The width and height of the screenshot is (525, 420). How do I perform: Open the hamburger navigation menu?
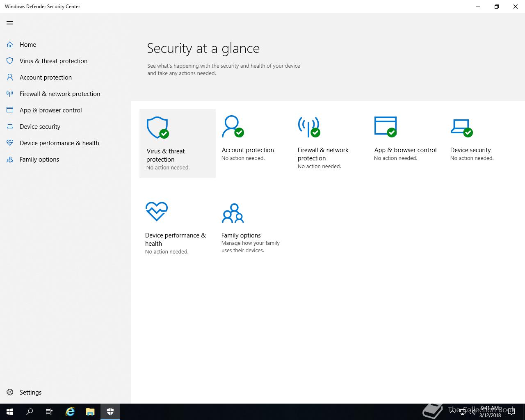tap(10, 23)
